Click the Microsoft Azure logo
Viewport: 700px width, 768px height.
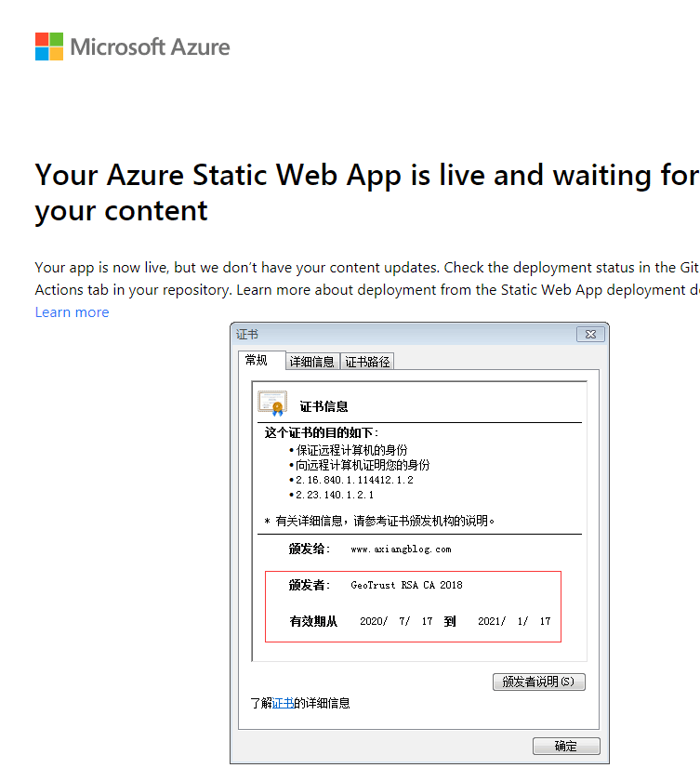[x=132, y=46]
